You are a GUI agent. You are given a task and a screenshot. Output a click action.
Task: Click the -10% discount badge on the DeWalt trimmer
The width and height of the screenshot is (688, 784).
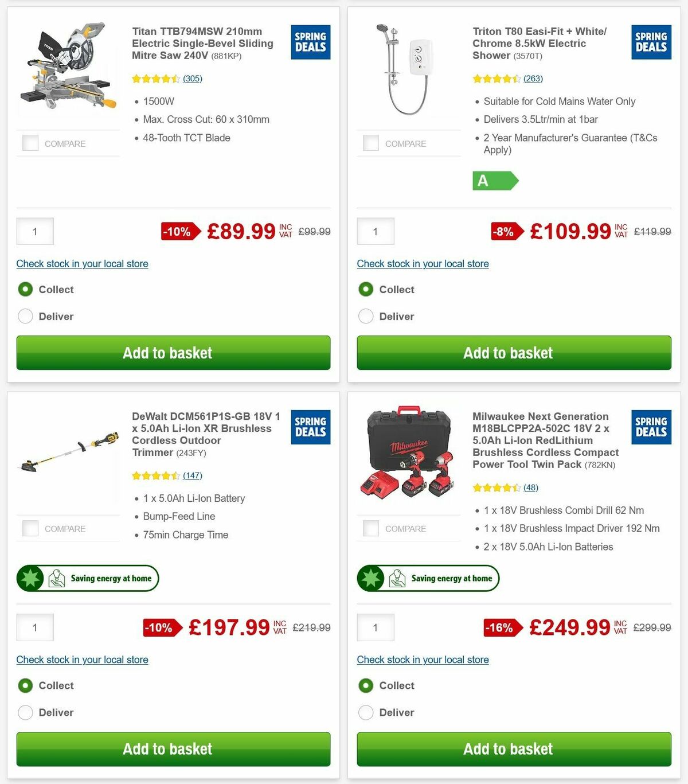pos(163,627)
